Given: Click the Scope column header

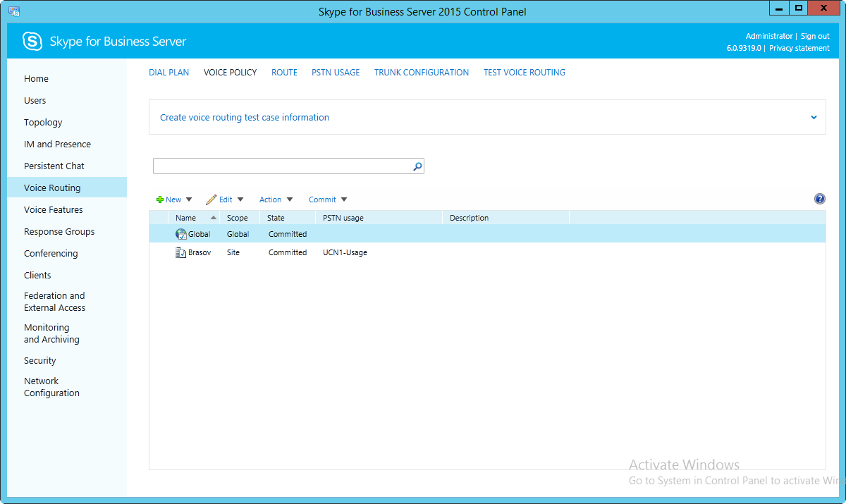Looking at the screenshot, I should [240, 218].
